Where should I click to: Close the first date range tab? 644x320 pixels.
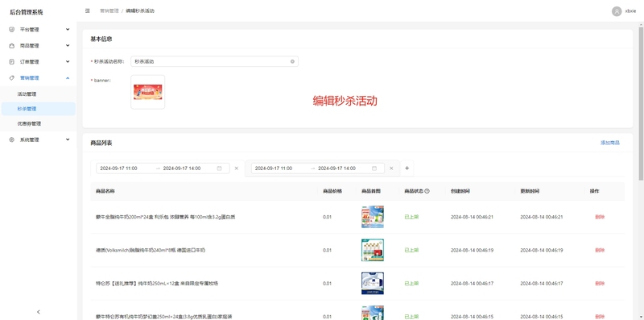(237, 168)
